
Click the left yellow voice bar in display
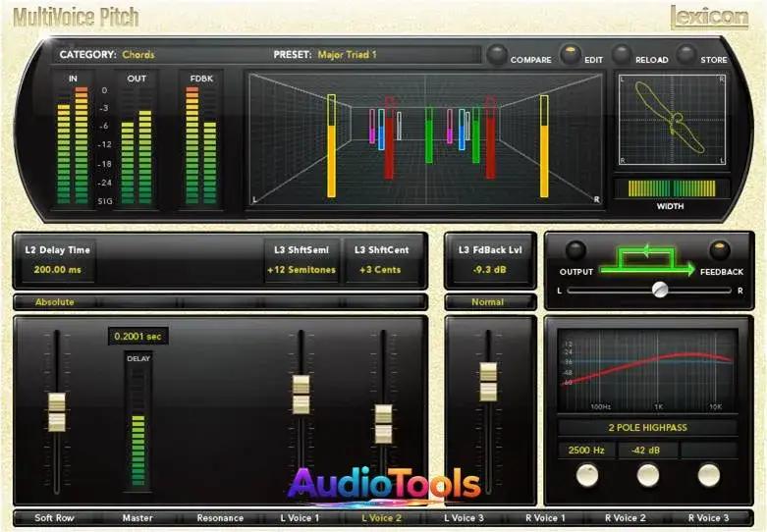pos(331,145)
